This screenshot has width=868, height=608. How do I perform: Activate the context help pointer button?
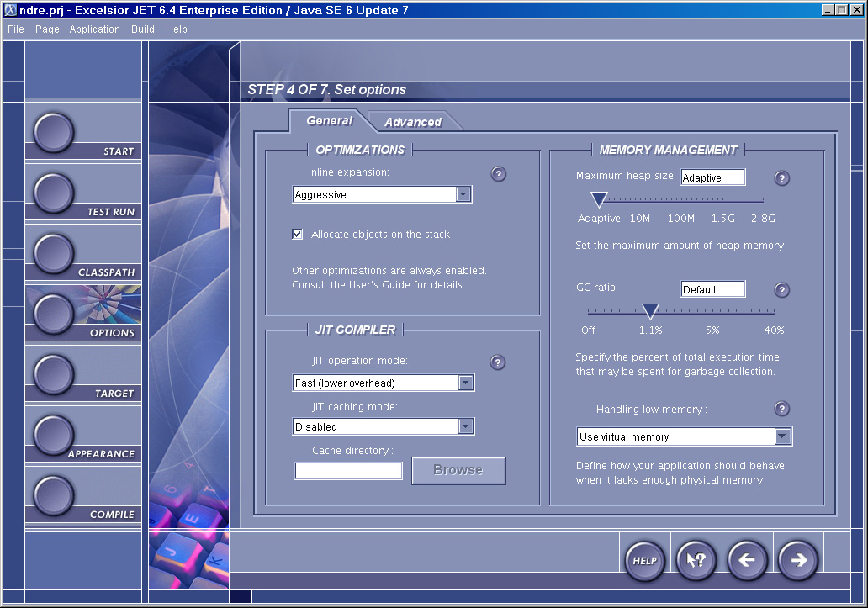click(696, 560)
